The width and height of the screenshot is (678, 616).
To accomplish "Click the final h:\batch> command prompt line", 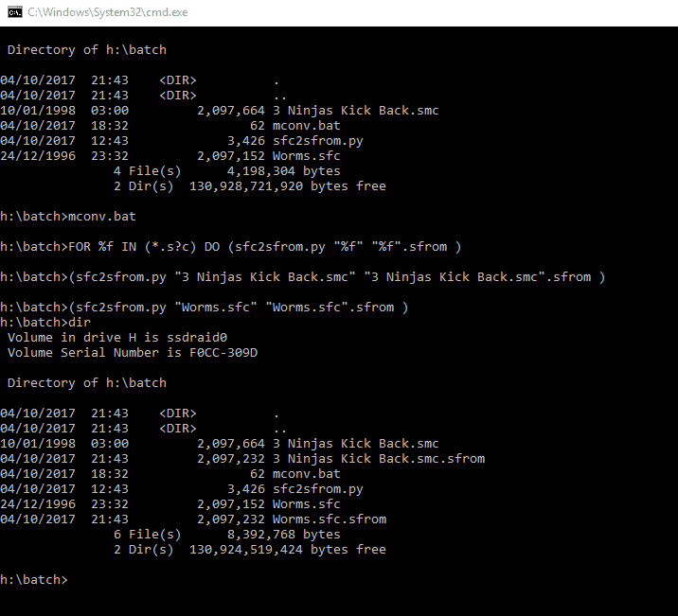I will pyautogui.click(x=34, y=580).
